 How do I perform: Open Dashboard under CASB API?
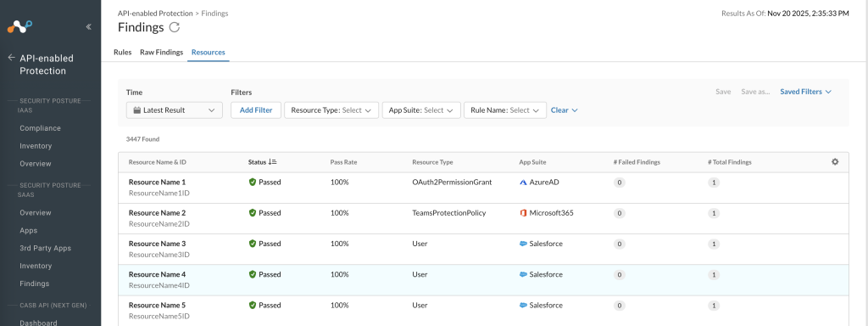pyautogui.click(x=38, y=323)
